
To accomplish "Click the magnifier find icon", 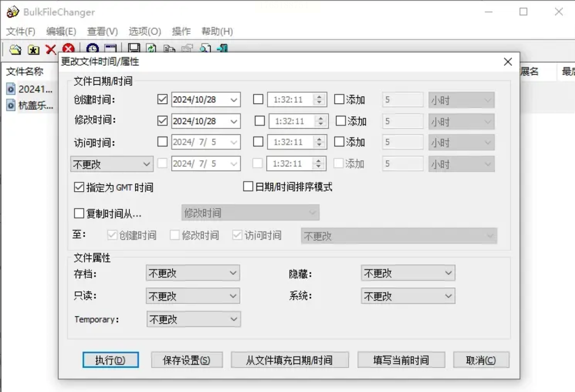I will tap(205, 48).
